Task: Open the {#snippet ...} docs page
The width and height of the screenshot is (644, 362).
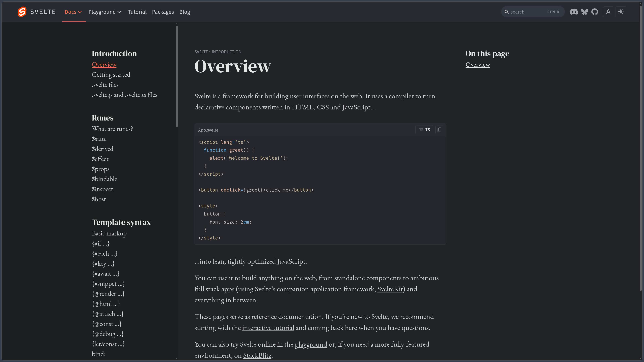Action: click(108, 284)
